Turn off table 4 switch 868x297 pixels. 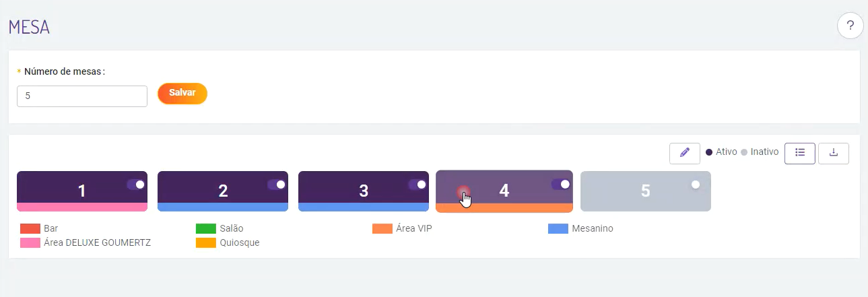561,184
